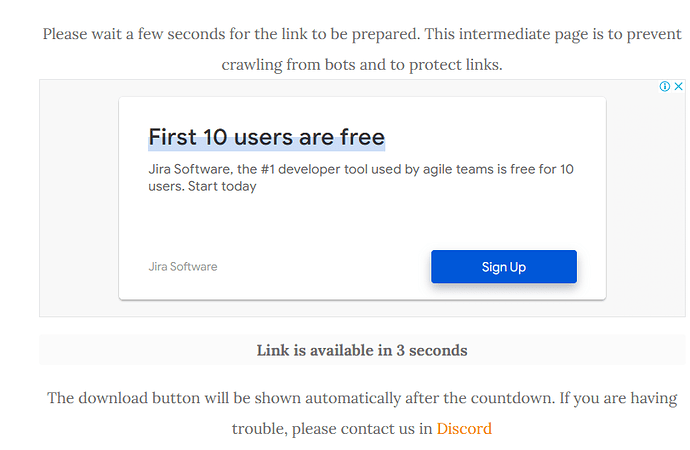The image size is (690, 450).
Task: Click the 'Link is available in 3 seconds' countdown bar
Action: tap(362, 350)
